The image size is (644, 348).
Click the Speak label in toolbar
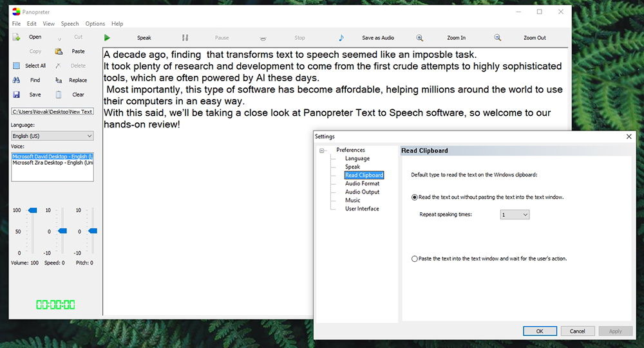click(x=144, y=38)
